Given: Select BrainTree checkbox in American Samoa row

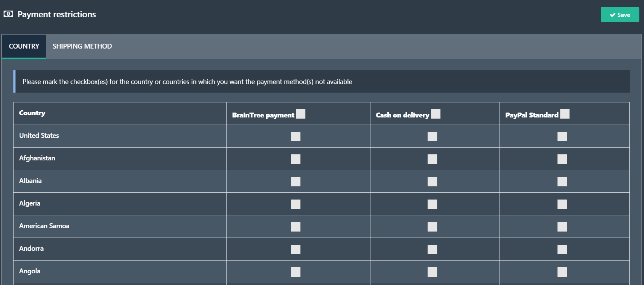Looking at the screenshot, I should point(296,227).
